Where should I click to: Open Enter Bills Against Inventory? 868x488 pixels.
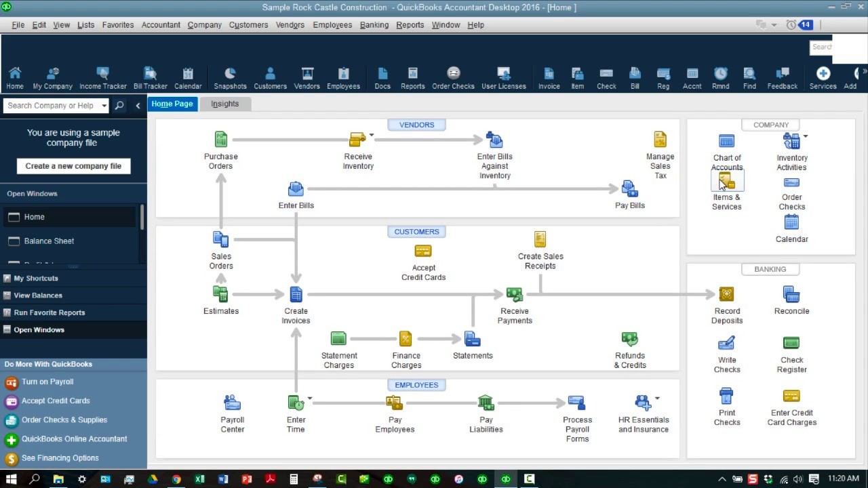pyautogui.click(x=494, y=140)
